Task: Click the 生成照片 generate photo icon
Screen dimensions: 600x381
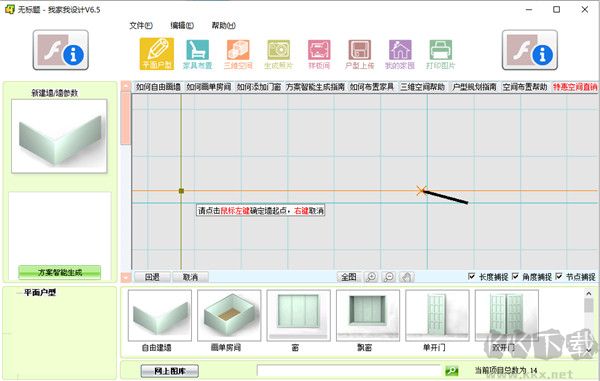Action: pos(278,54)
